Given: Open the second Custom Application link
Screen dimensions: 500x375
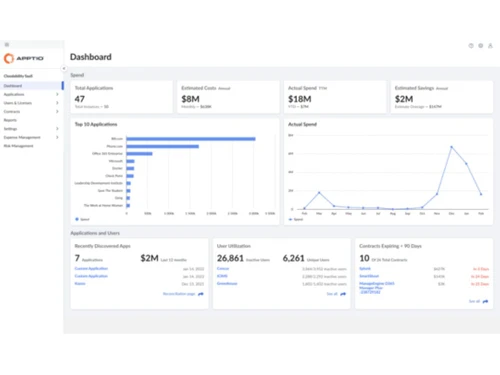Looking at the screenshot, I should pyautogui.click(x=91, y=276).
